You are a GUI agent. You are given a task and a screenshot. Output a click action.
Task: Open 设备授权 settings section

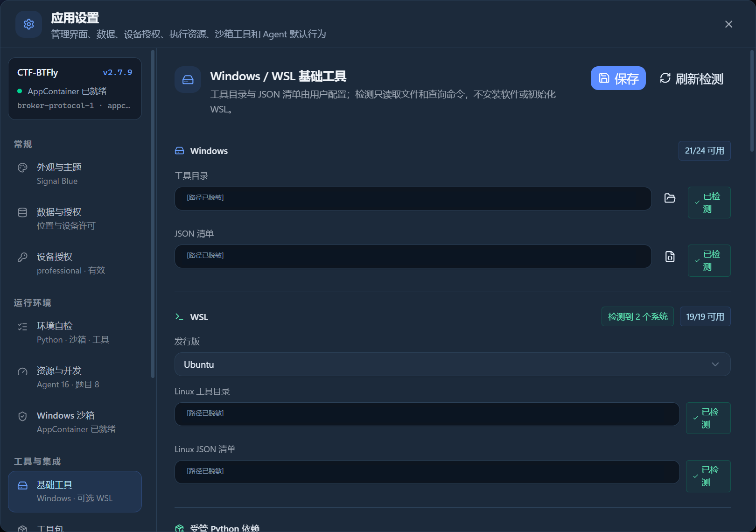coord(75,263)
